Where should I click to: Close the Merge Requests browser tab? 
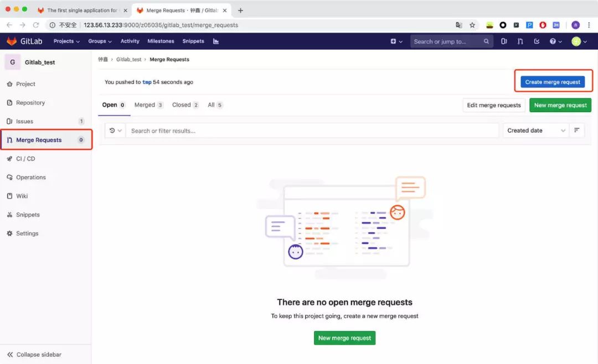tap(225, 11)
